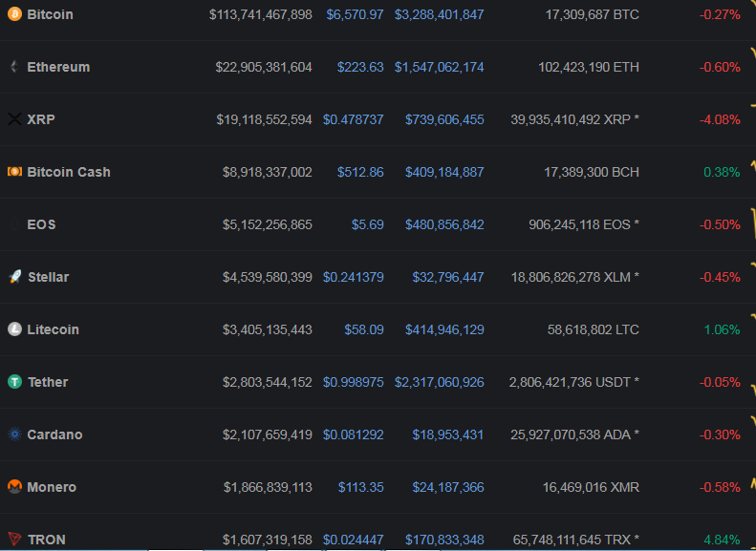Click circulating supply 102,423,190 ETH
This screenshot has height=551, width=756.
(589, 67)
